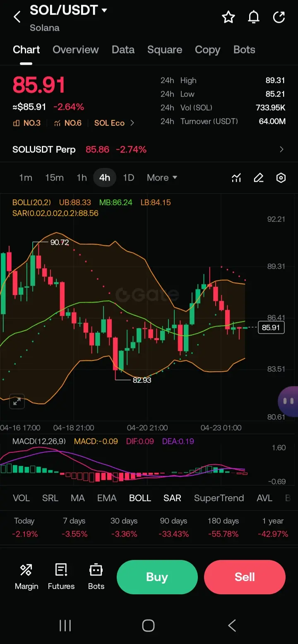Tap the red Sell button
The height and width of the screenshot is (644, 298).
[x=245, y=577]
